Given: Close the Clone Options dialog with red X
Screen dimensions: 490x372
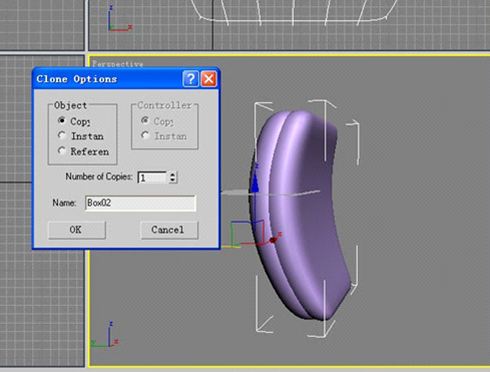Looking at the screenshot, I should (209, 79).
